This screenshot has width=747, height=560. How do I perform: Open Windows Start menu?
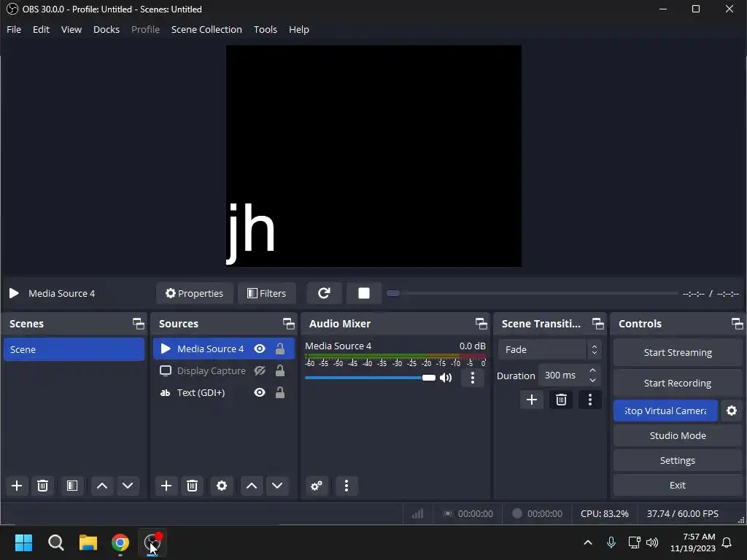pyautogui.click(x=23, y=542)
